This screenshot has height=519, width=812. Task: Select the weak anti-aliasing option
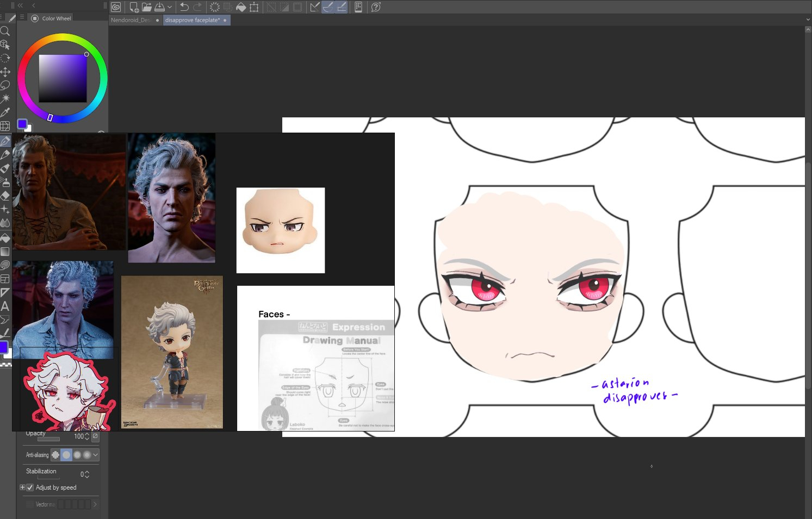pos(66,455)
